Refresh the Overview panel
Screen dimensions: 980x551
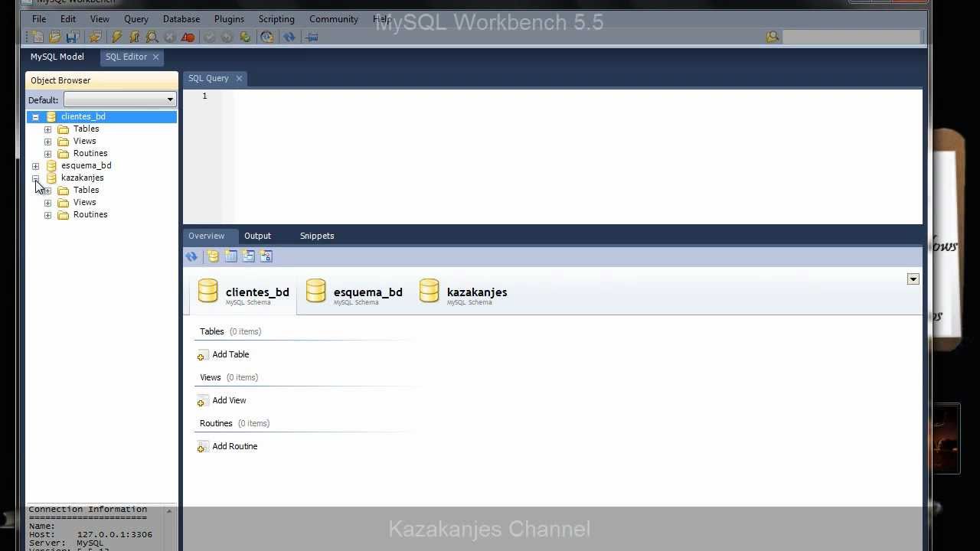click(x=191, y=256)
